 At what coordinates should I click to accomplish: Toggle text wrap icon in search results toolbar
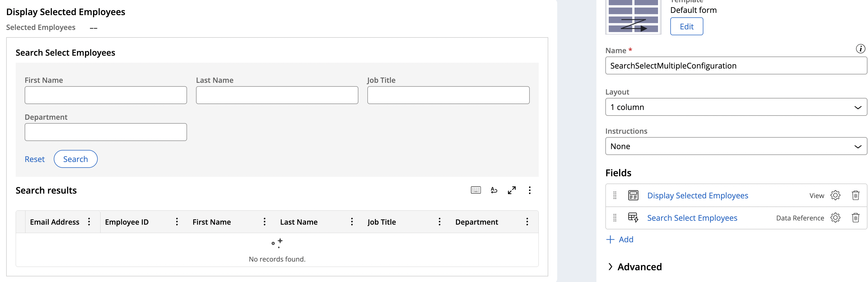click(494, 190)
